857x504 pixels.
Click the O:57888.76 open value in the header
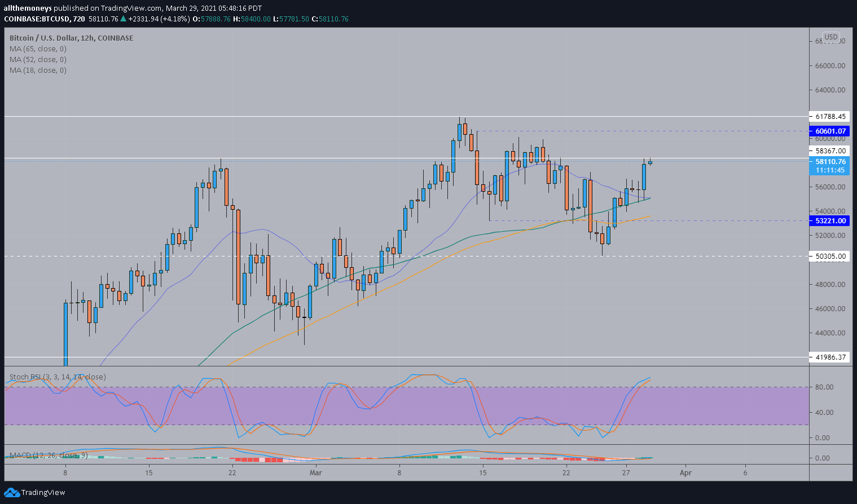click(212, 19)
